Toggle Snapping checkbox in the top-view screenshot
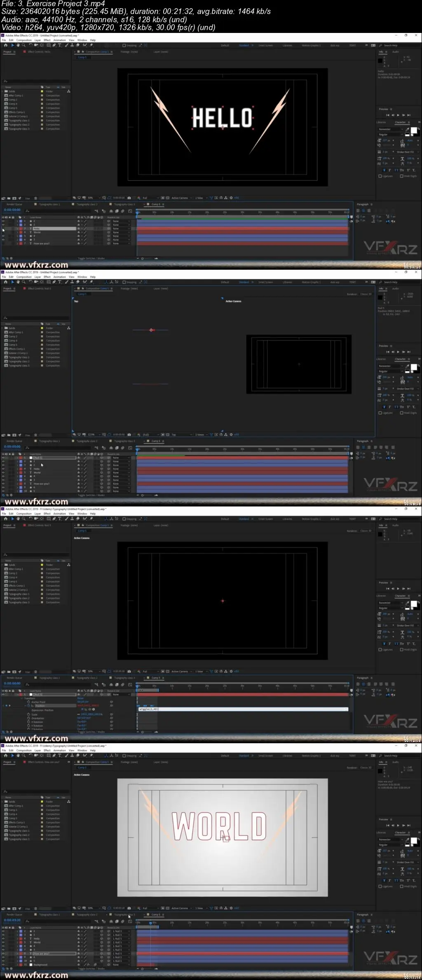This screenshot has height=980, width=422. 124,282
